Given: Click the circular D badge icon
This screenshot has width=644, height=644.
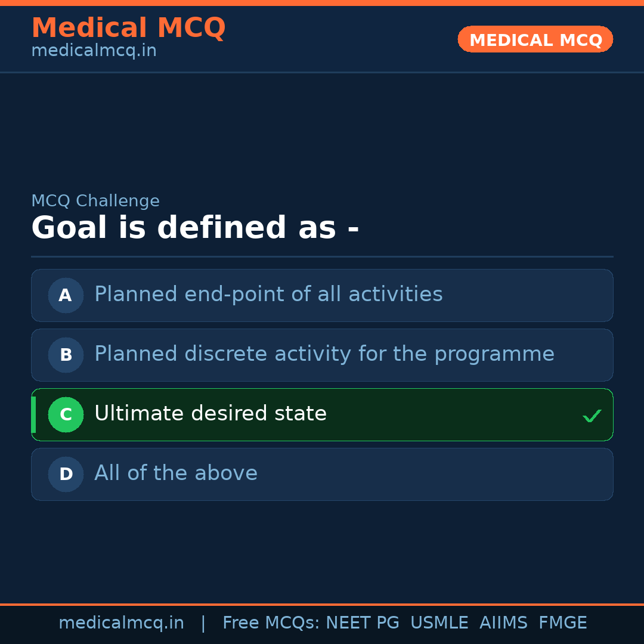Looking at the screenshot, I should [66, 474].
